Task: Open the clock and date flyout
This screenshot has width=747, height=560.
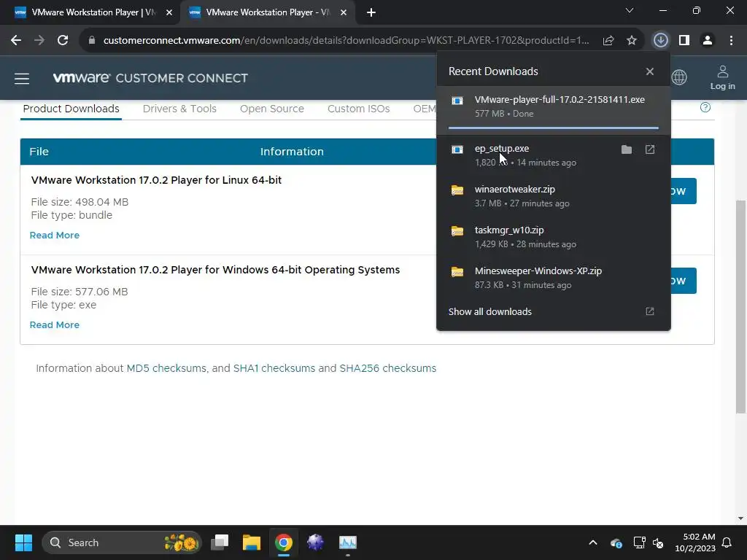Action: click(695, 542)
